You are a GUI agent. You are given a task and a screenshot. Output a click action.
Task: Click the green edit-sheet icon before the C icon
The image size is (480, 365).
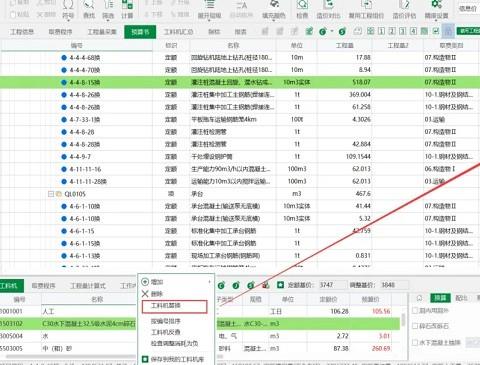click(309, 31)
